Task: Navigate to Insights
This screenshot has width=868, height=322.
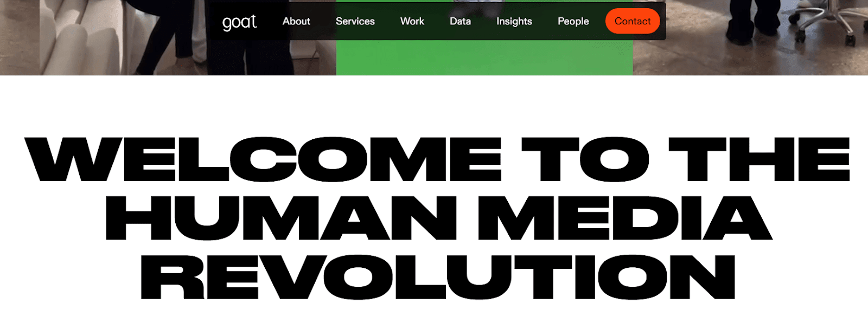Action: 514,21
